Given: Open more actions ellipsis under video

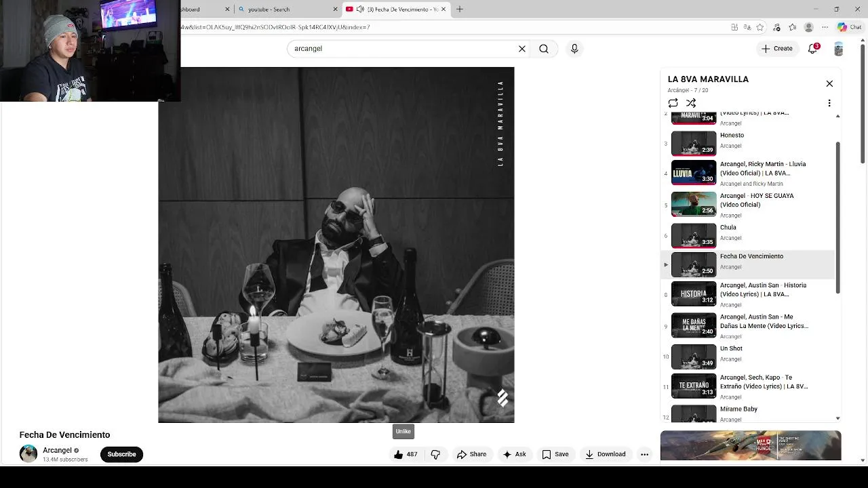Looking at the screenshot, I should (644, 454).
